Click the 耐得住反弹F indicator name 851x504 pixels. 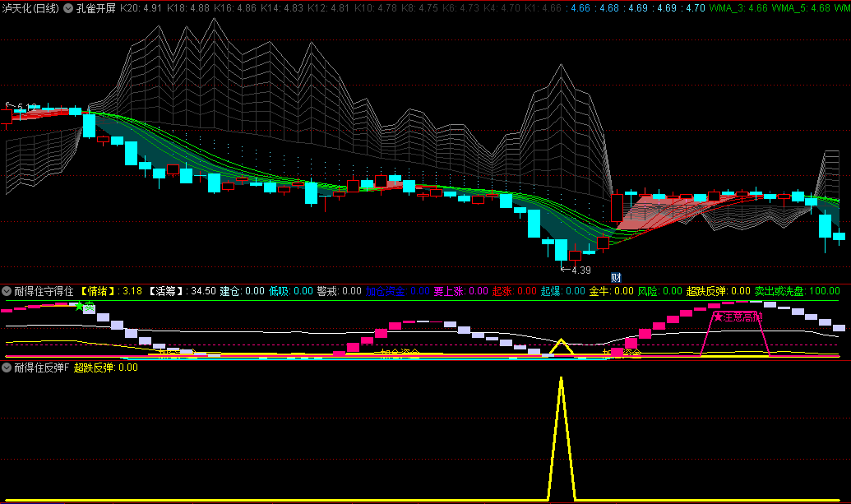coord(41,368)
